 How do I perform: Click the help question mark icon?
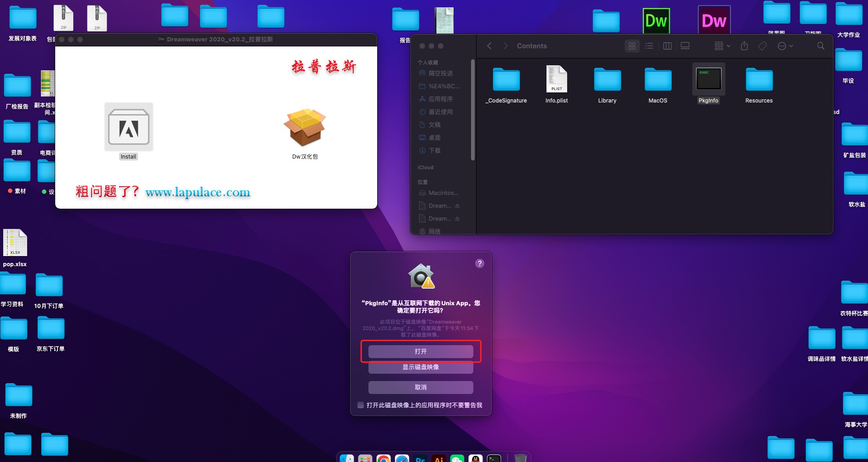479,263
